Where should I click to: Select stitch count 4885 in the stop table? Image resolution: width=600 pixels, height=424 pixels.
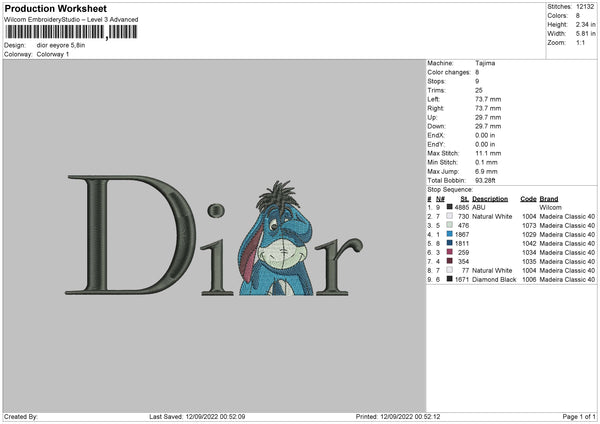[461, 207]
